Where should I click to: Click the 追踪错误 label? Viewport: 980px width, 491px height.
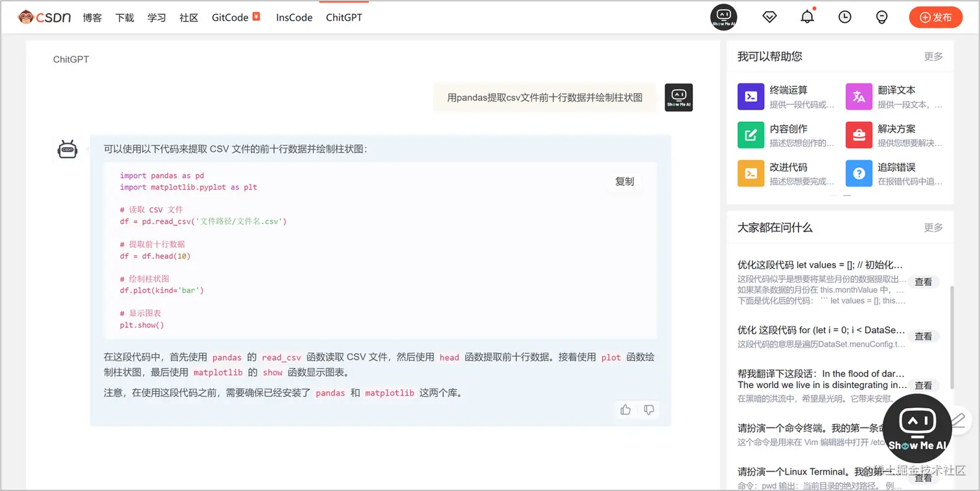point(896,166)
